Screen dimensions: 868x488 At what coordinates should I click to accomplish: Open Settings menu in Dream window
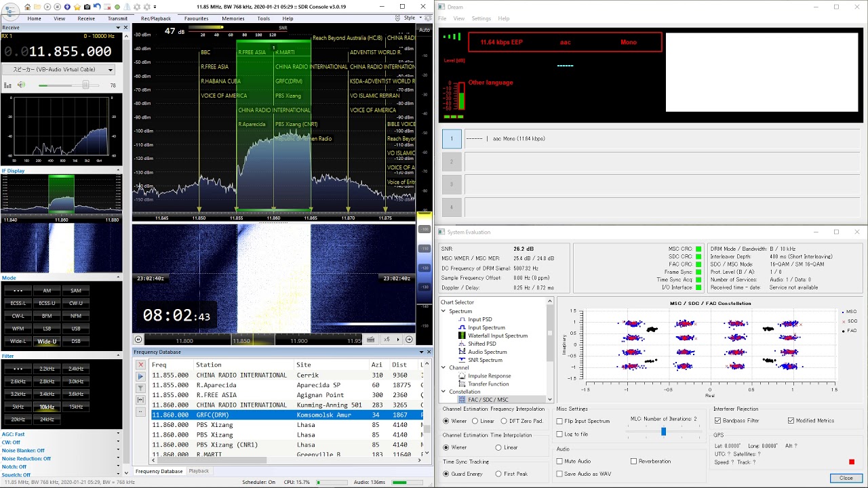click(481, 18)
